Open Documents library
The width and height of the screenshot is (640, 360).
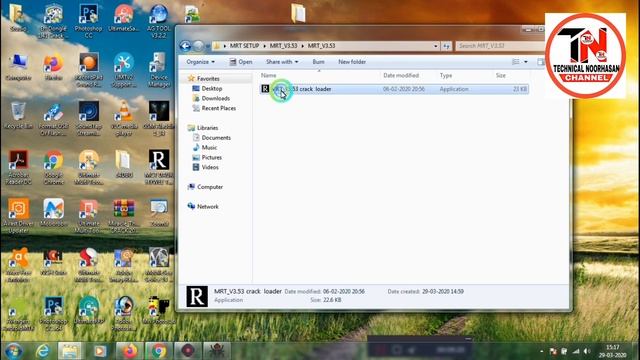click(x=216, y=138)
